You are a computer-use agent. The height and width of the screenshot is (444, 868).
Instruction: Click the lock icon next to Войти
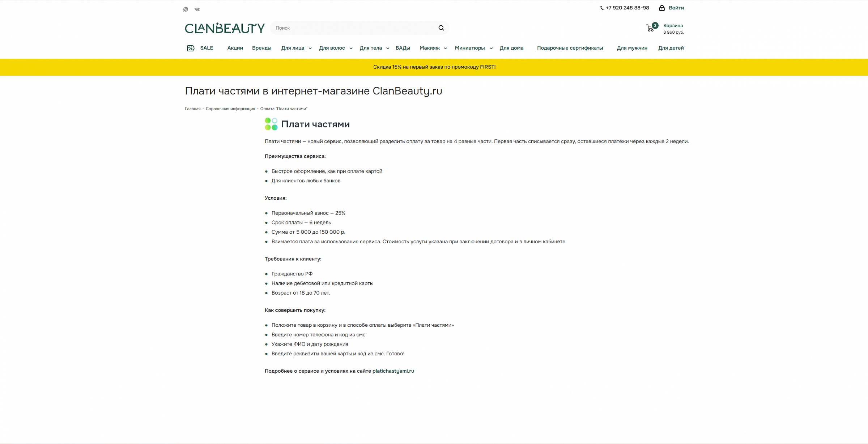click(x=661, y=8)
